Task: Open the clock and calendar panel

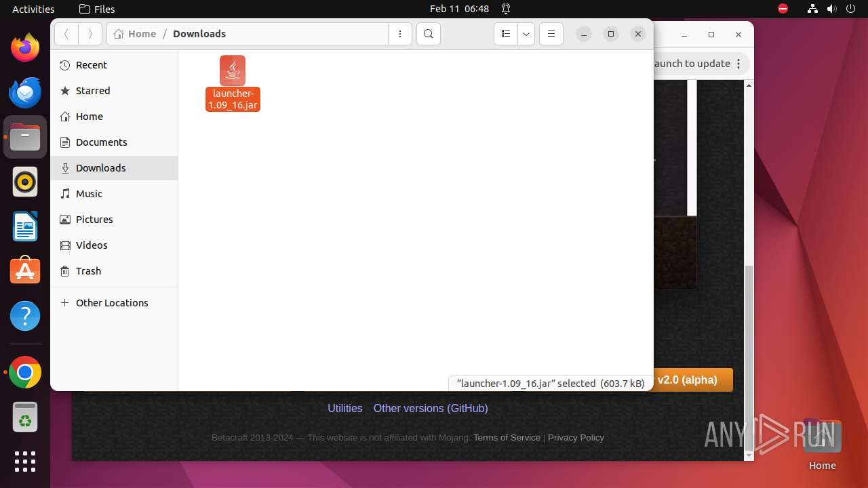Action: click(459, 9)
